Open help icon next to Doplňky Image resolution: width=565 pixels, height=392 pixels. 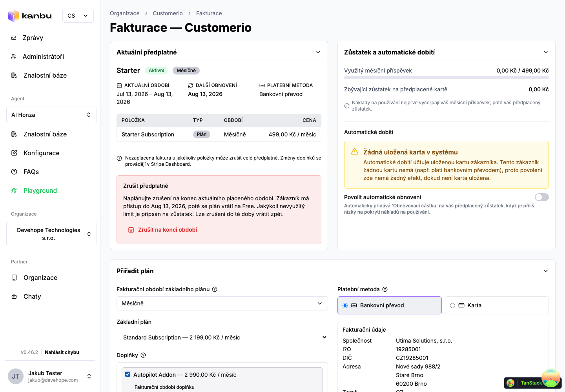point(143,355)
